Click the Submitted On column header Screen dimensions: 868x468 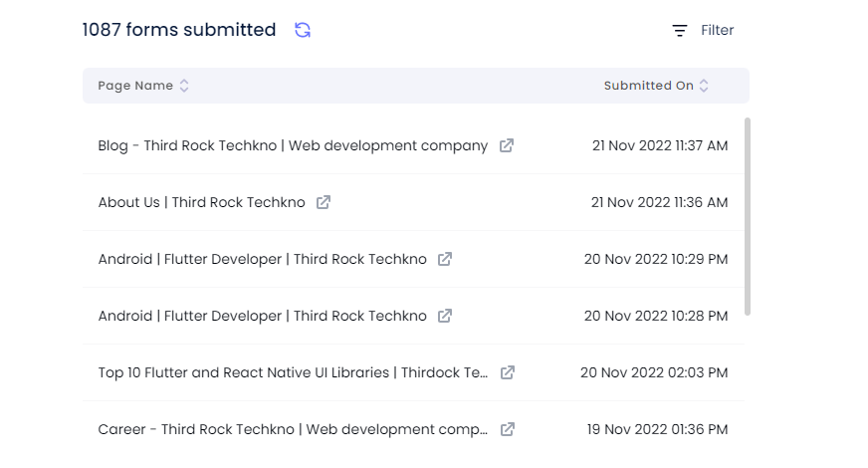tap(648, 86)
